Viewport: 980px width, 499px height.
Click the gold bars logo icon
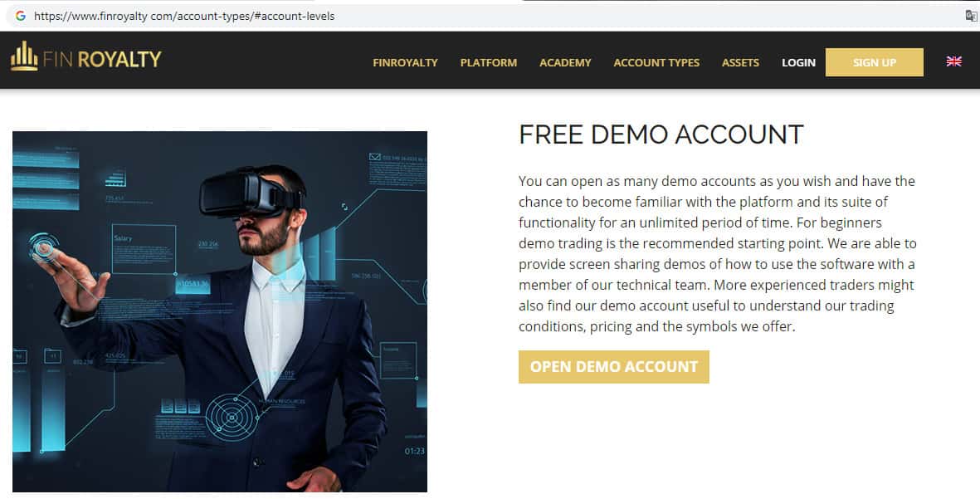(24, 56)
